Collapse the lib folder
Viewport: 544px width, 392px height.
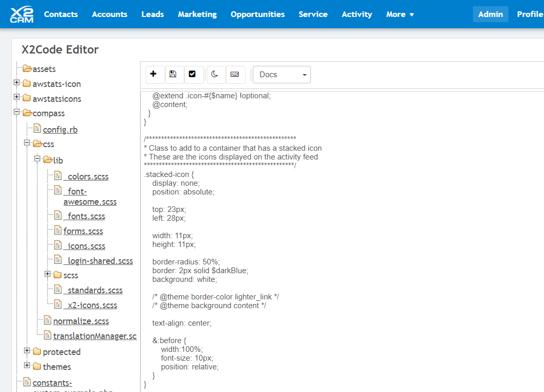(37, 159)
